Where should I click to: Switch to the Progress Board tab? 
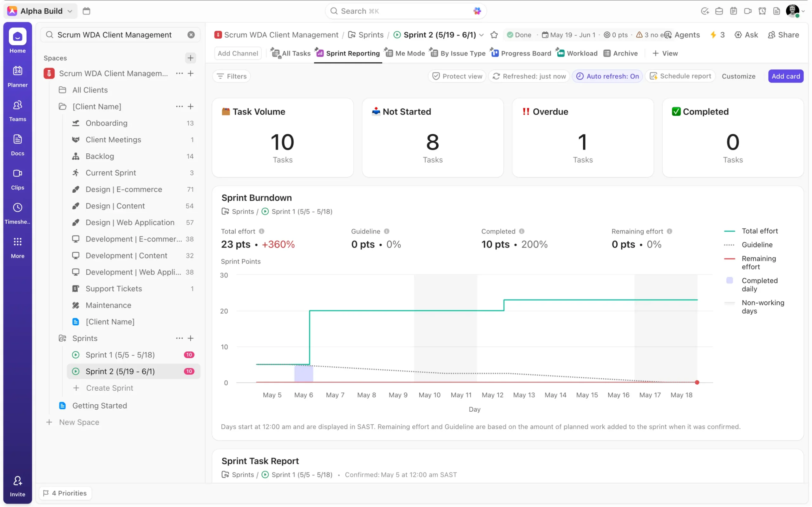(x=521, y=53)
